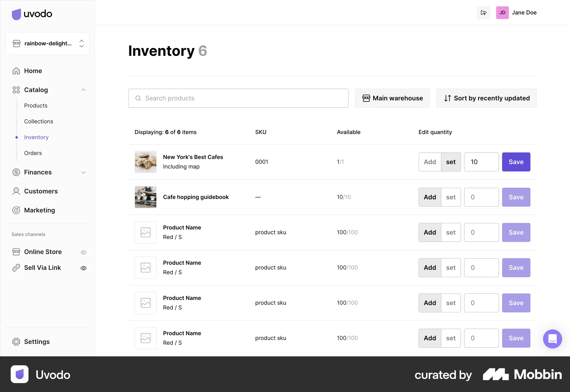570x392 pixels.
Task: Click the Main warehouse storefront icon
Action: click(x=366, y=98)
